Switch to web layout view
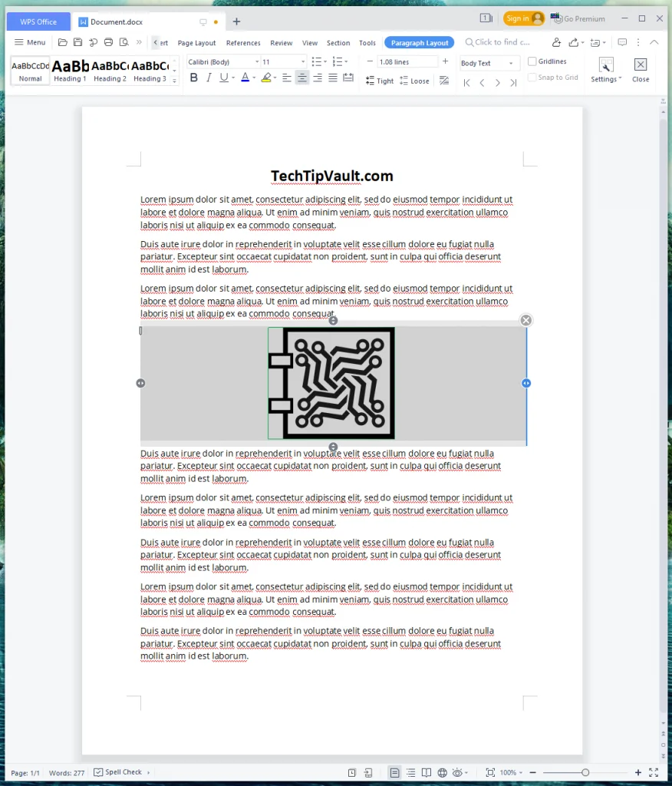The width and height of the screenshot is (672, 786). [442, 772]
